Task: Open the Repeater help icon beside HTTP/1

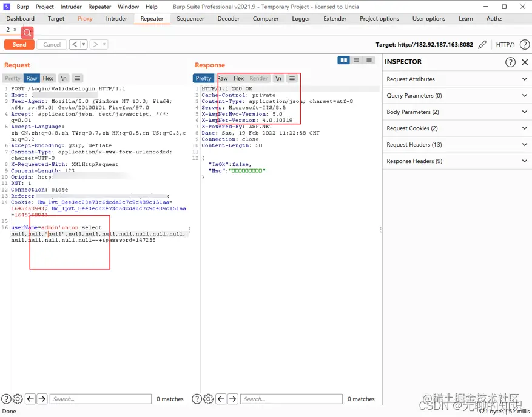Action: point(525,45)
